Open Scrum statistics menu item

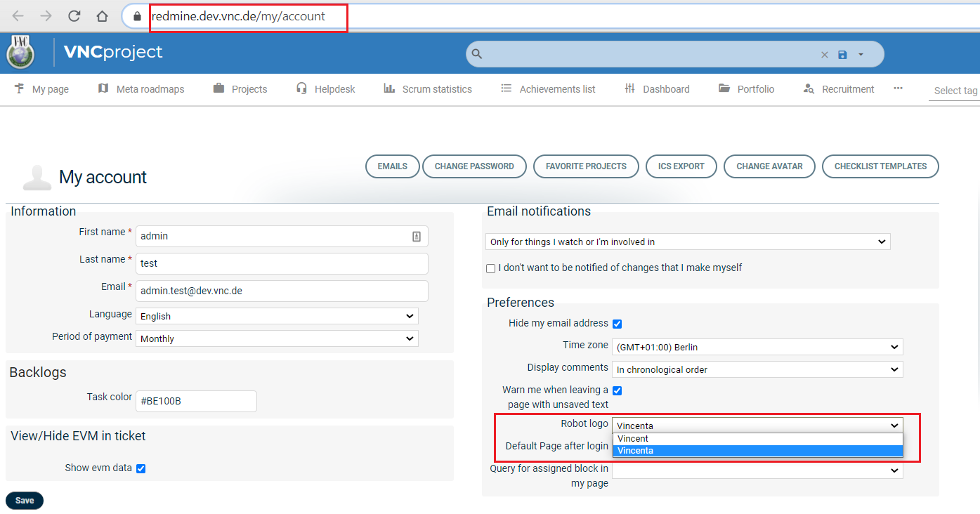(x=437, y=89)
